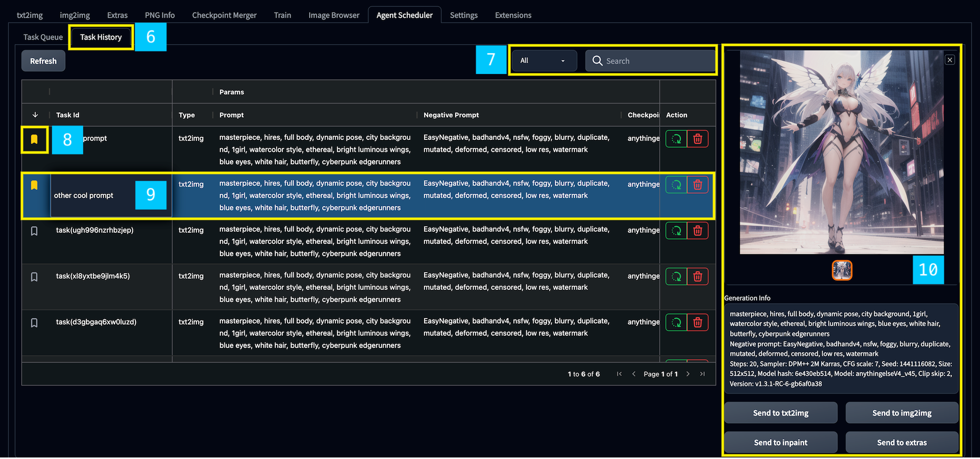
Task: Bookmark task(d3gbgaq6xw0luzd)
Action: [34, 323]
